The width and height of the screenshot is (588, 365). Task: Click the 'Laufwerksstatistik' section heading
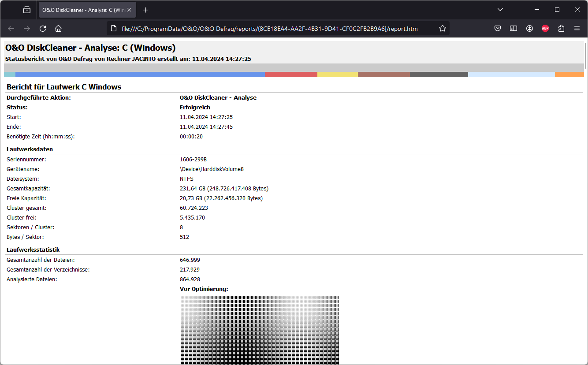point(33,250)
